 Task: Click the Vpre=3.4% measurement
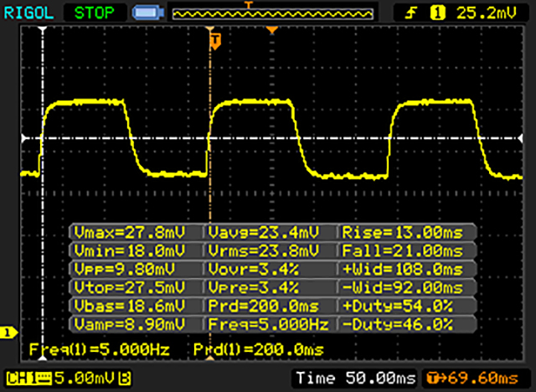[x=253, y=287]
